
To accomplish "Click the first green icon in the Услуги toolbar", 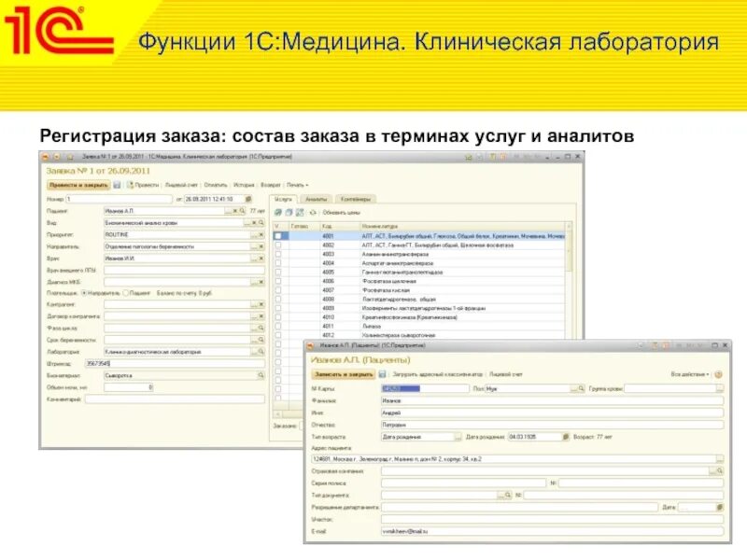I will pos(278,213).
